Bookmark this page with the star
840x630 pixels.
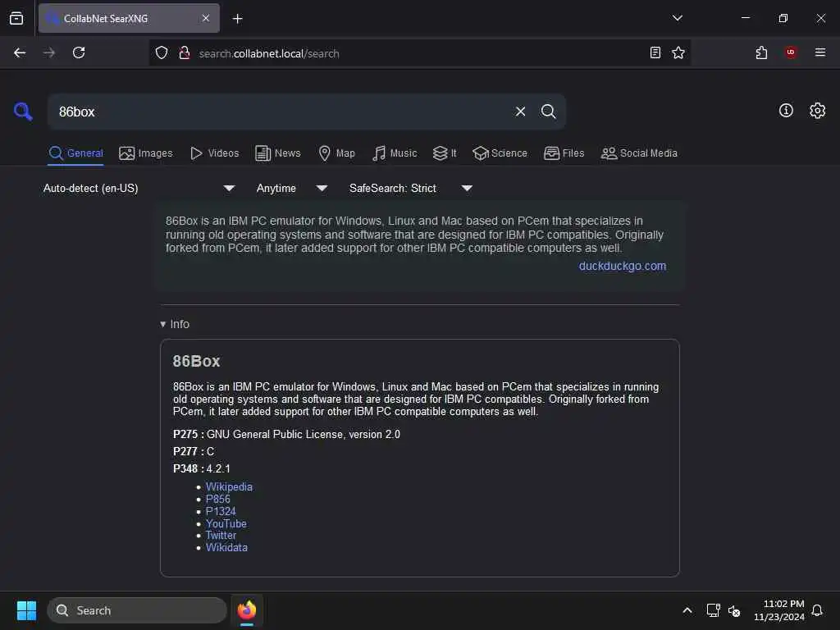[678, 52]
